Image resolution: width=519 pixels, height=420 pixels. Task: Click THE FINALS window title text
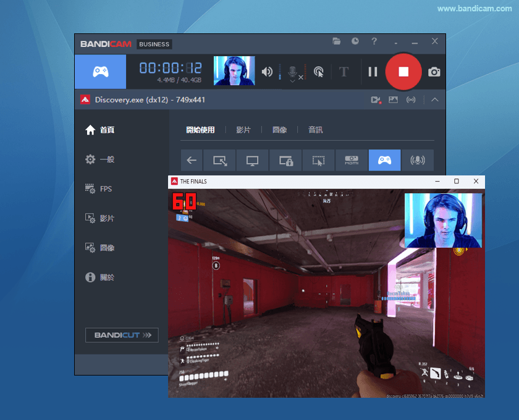point(193,182)
